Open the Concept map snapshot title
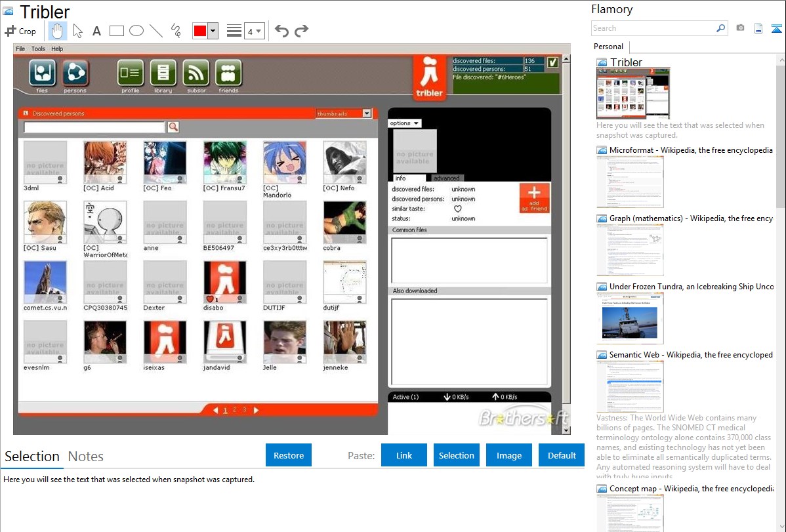The image size is (786, 532). (691, 488)
